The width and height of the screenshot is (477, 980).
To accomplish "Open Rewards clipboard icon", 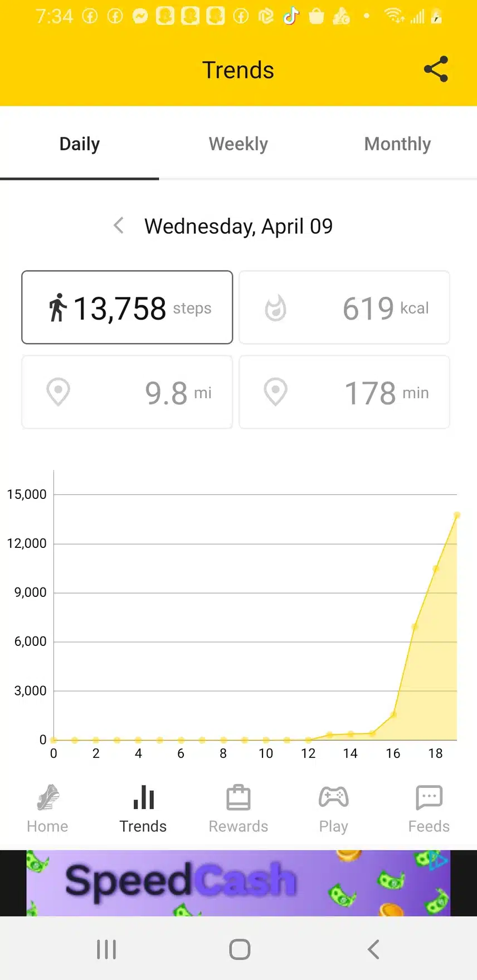I will [238, 797].
